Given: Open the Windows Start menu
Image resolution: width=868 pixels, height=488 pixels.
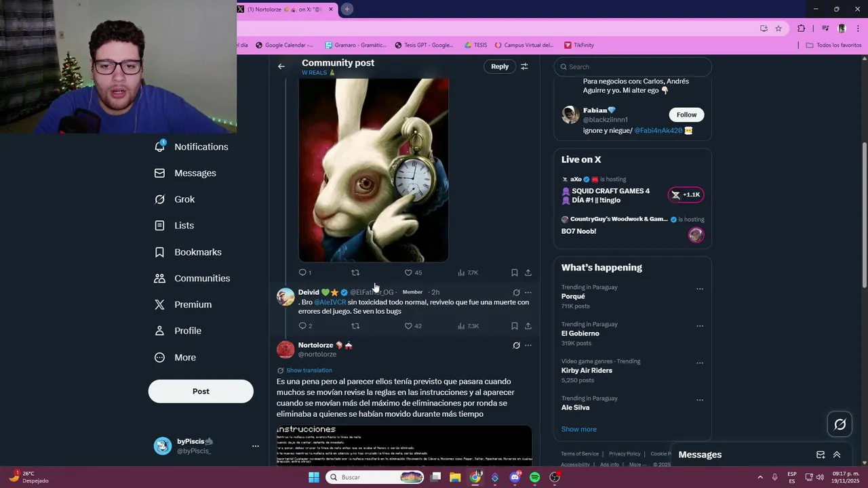Looking at the screenshot, I should point(314,477).
